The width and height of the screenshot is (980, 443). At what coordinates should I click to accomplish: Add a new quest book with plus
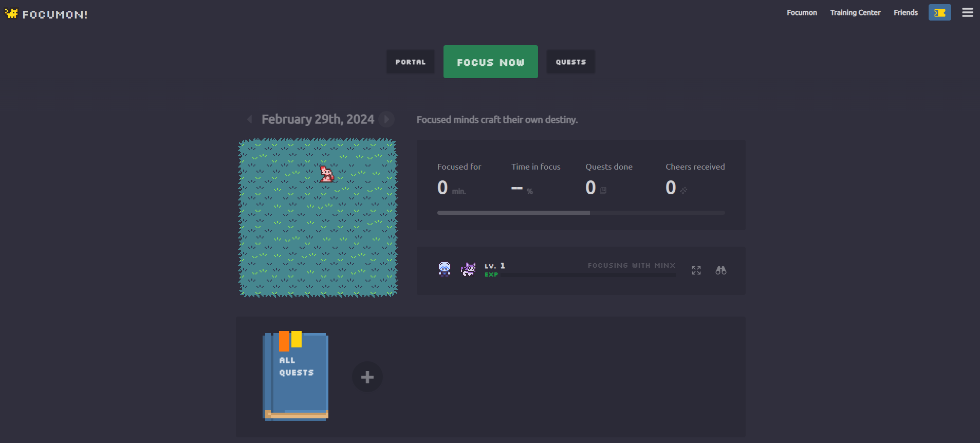click(x=367, y=377)
